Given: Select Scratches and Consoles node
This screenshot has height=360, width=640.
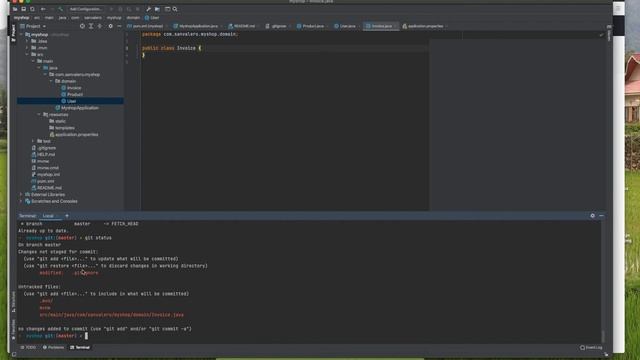Looking at the screenshot, I should coord(51,201).
